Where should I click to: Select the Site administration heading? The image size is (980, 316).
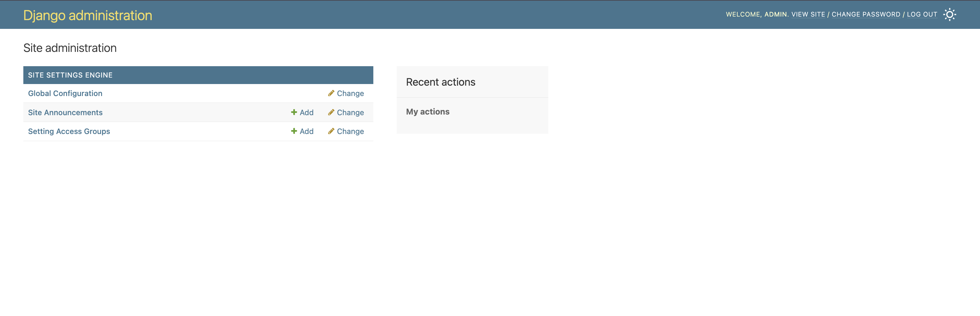click(x=70, y=48)
